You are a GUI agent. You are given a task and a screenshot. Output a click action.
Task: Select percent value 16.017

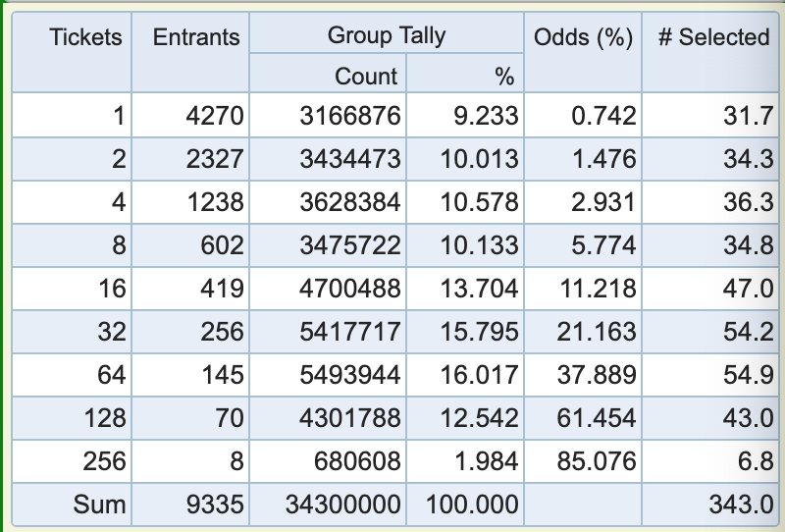[x=479, y=375]
